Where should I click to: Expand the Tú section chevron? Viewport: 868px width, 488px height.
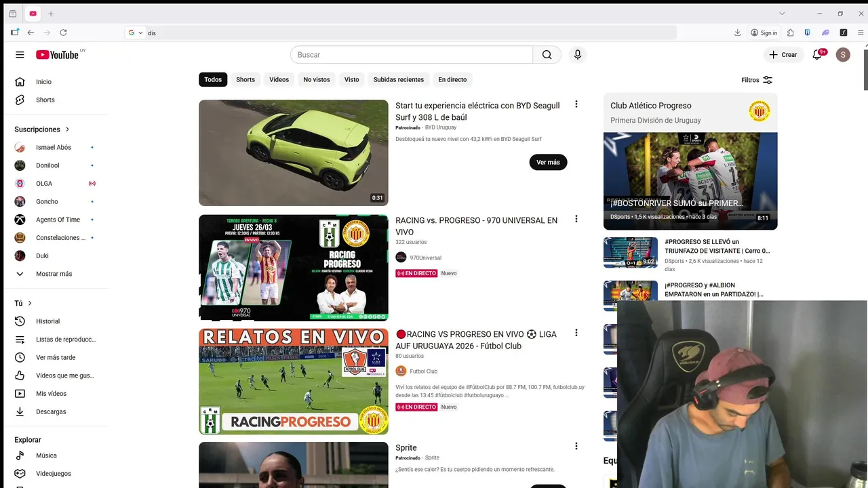pyautogui.click(x=30, y=304)
